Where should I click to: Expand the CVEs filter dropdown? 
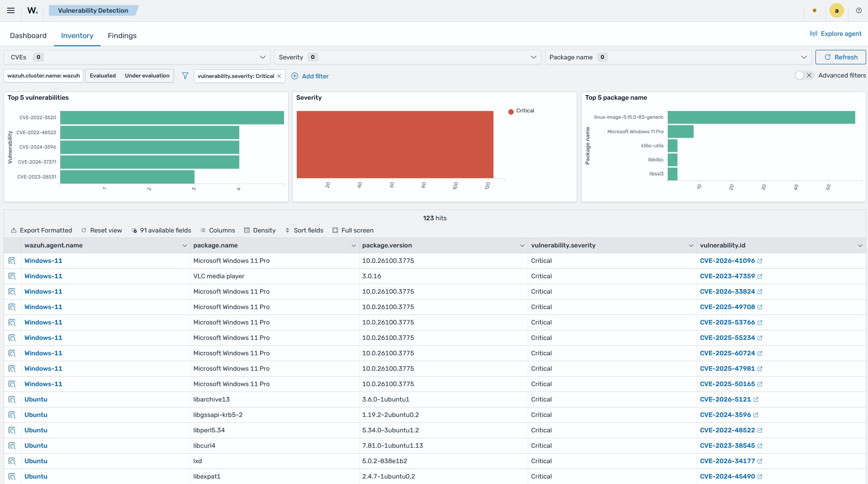(x=137, y=57)
